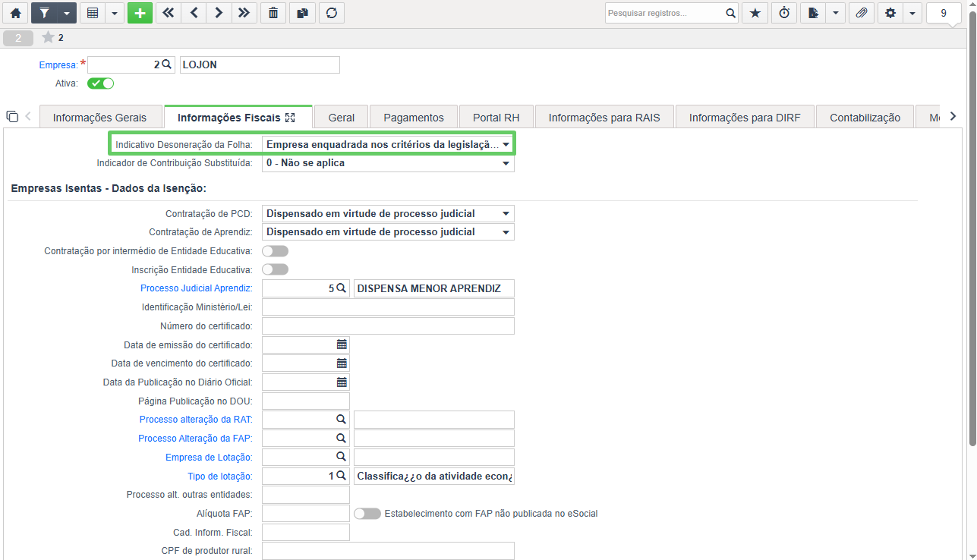Go to the home icon
Viewport: 977px width, 560px height.
15,13
